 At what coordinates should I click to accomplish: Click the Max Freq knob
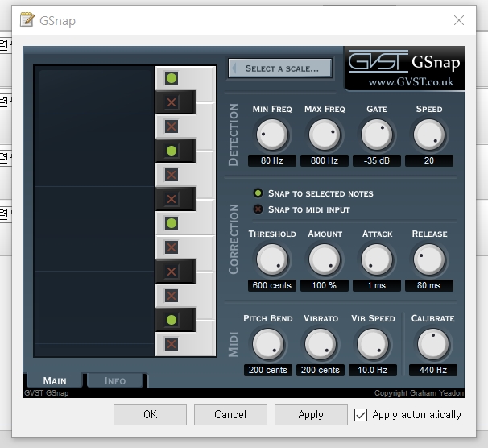[x=325, y=135]
